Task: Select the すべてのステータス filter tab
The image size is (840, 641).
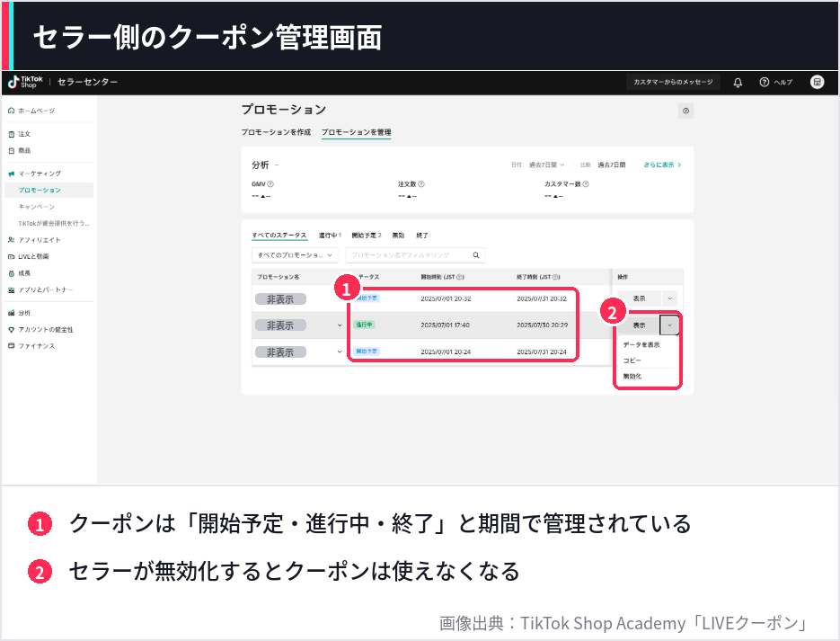Action: [x=279, y=236]
